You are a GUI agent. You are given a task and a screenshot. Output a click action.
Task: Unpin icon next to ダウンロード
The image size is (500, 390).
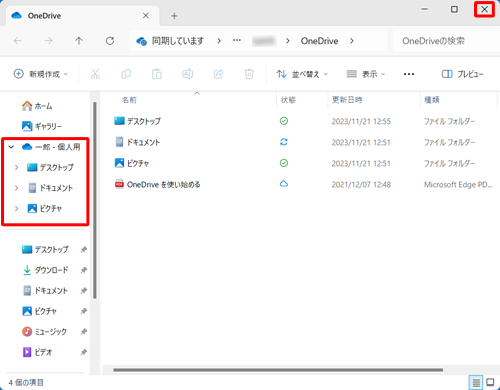coord(84,270)
